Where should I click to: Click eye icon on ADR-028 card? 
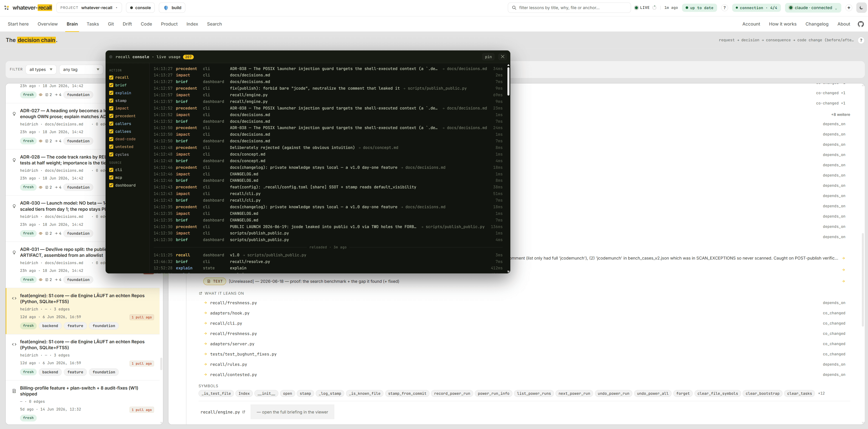click(41, 187)
